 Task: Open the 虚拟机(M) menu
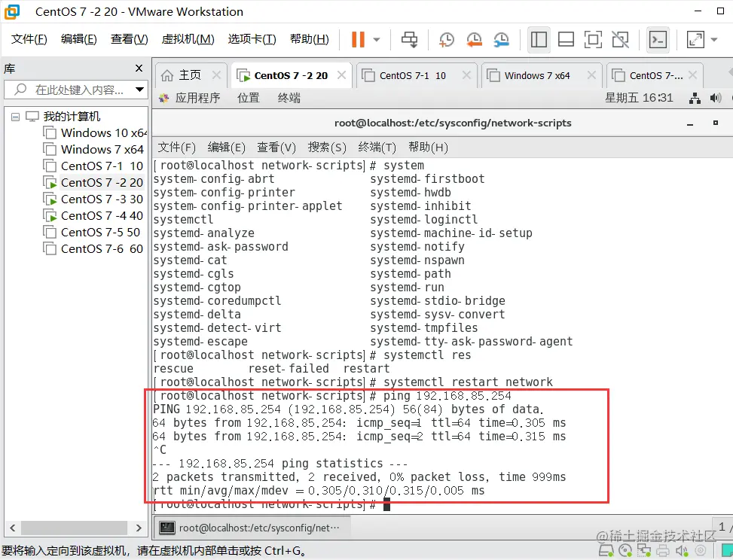[x=187, y=38]
